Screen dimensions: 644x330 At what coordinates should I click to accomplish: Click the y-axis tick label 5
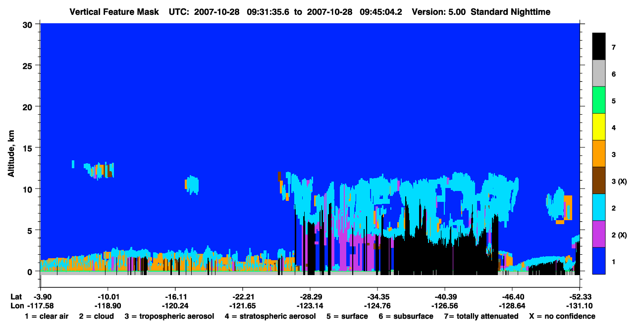click(x=31, y=230)
